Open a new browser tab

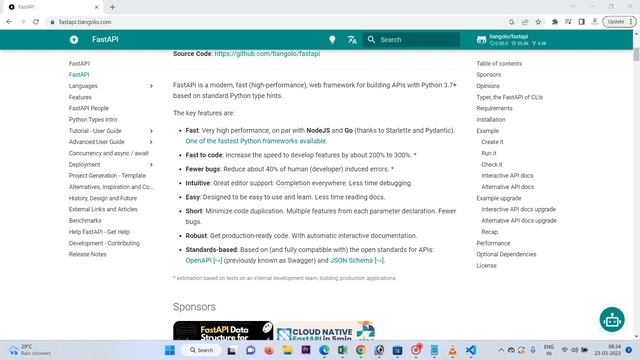pyautogui.click(x=112, y=7)
